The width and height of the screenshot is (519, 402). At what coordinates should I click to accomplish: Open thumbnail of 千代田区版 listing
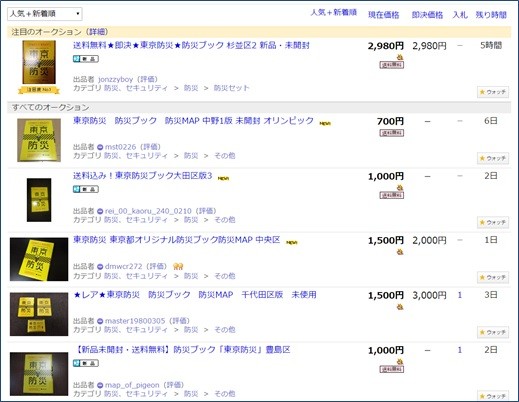pyautogui.click(x=39, y=314)
